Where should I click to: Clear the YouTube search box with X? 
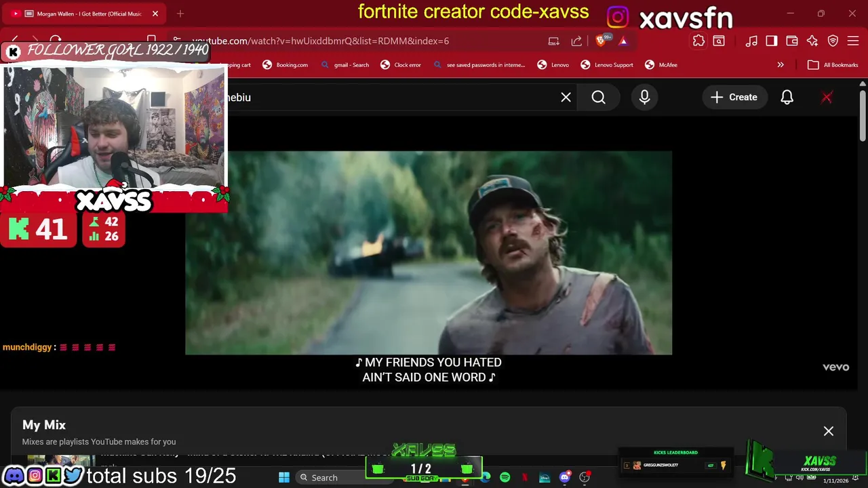click(566, 98)
